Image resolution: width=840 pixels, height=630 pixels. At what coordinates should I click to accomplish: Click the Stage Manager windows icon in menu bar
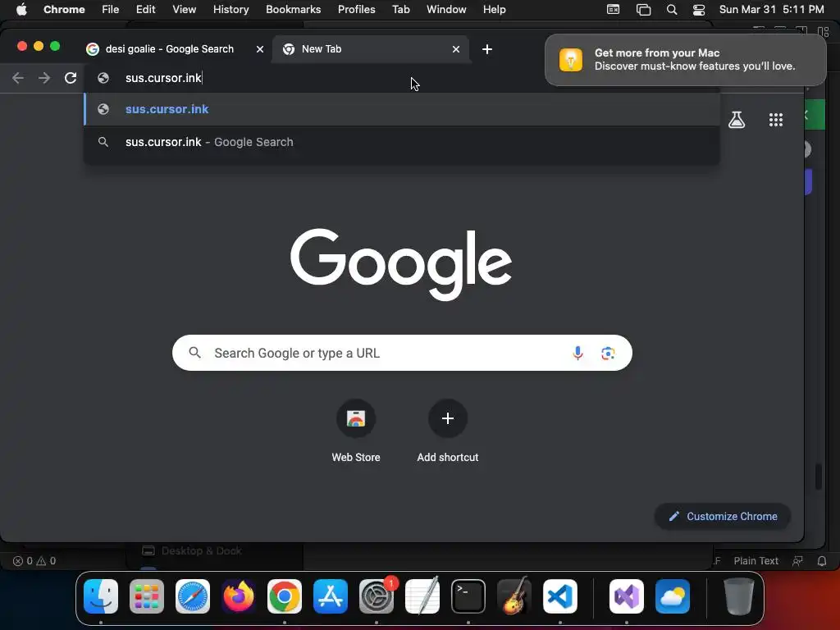coord(643,10)
